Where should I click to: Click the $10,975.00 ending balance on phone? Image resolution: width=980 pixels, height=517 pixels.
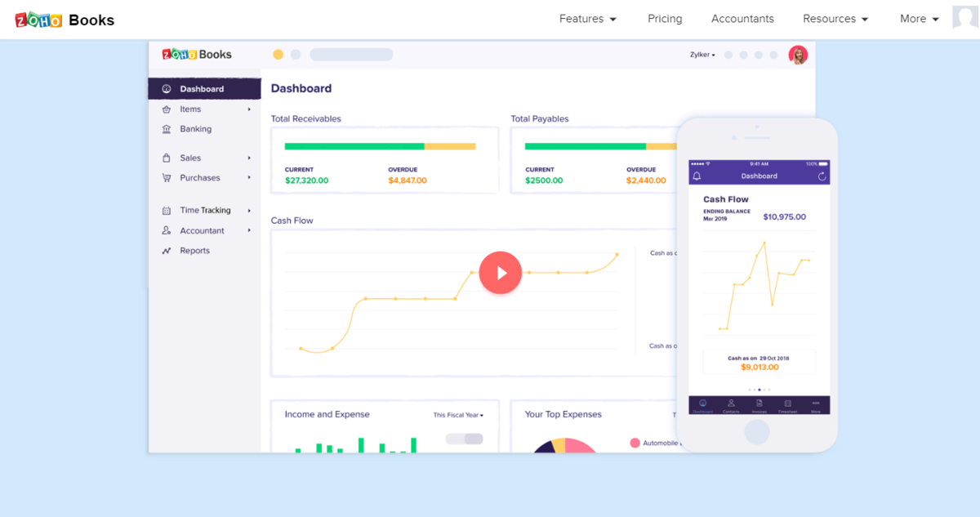tap(785, 217)
